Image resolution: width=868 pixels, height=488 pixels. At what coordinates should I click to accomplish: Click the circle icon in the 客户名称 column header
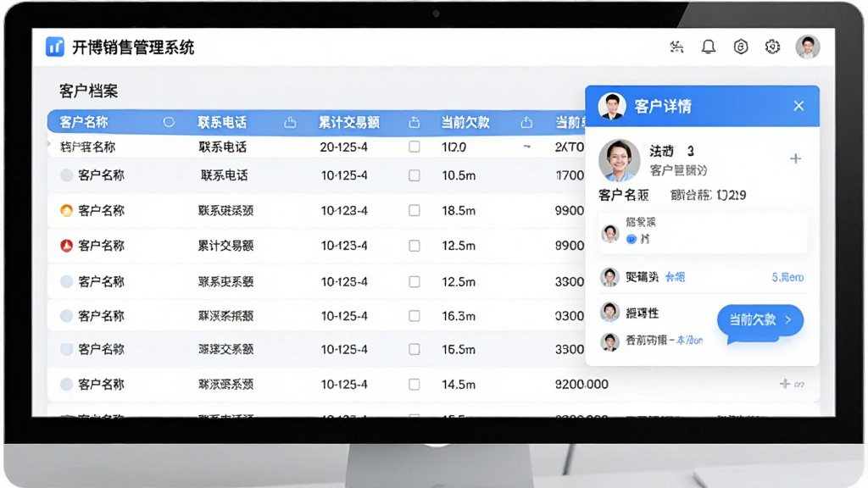pyautogui.click(x=169, y=122)
